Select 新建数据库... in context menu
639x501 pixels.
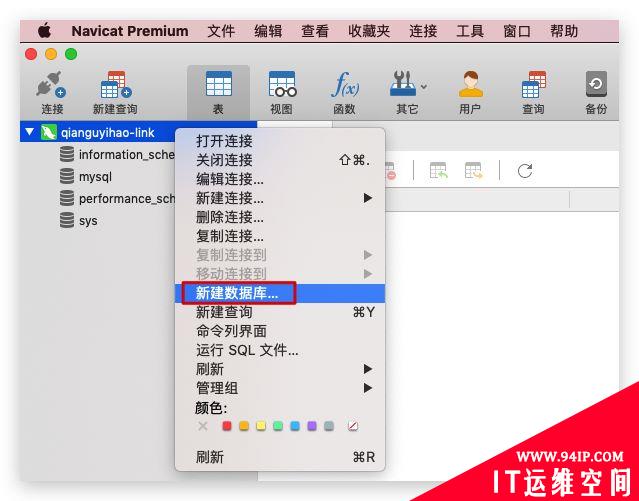pos(280,293)
